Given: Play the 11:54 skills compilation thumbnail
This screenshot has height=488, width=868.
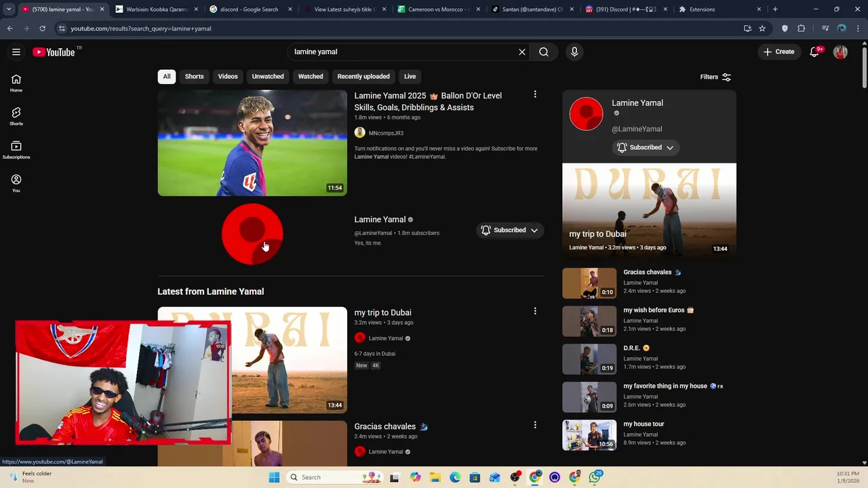Looking at the screenshot, I should (252, 143).
